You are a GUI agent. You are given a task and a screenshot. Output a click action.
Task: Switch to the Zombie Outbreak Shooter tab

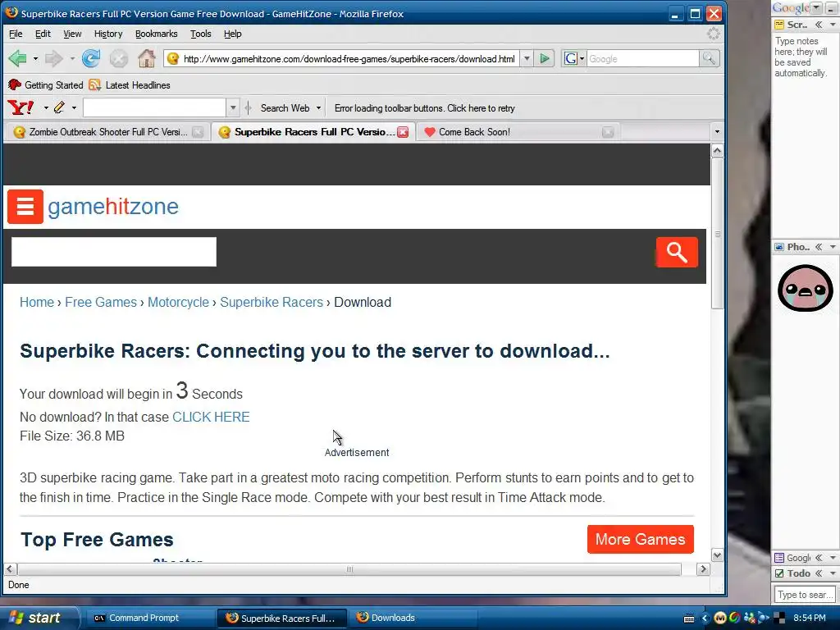click(x=107, y=132)
